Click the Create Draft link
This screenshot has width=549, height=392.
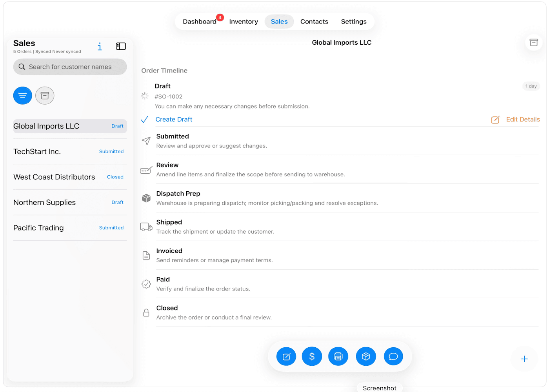tap(174, 120)
